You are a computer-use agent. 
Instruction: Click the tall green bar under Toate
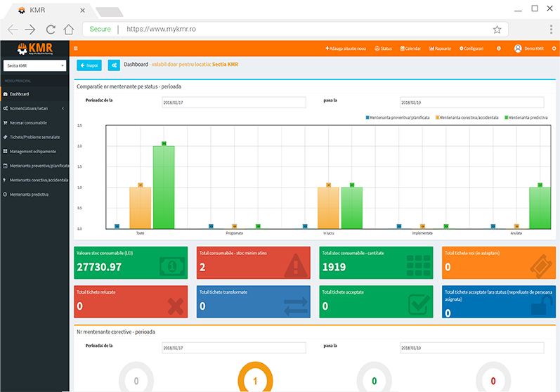pos(164,187)
